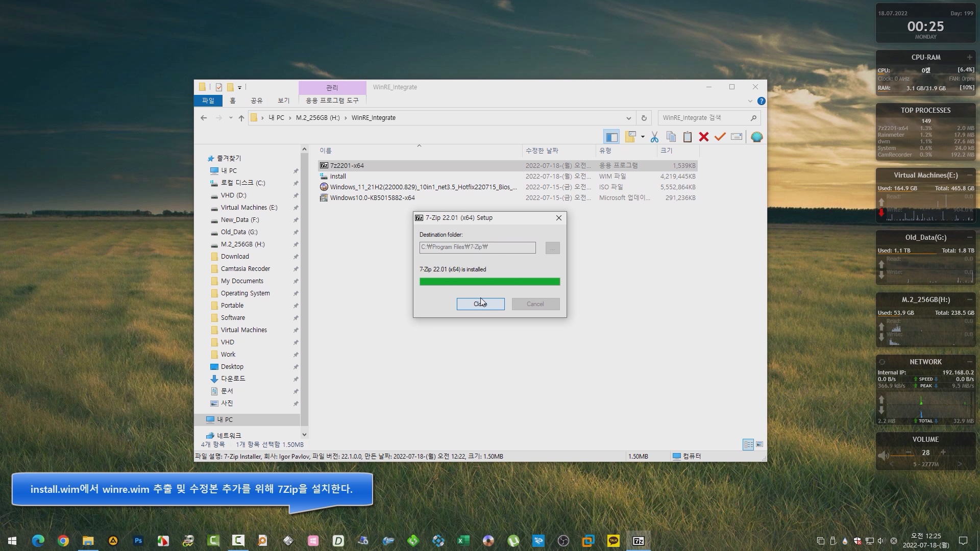This screenshot has height=551, width=980.
Task: Unpin Portable folder pin icon
Action: 296,306
